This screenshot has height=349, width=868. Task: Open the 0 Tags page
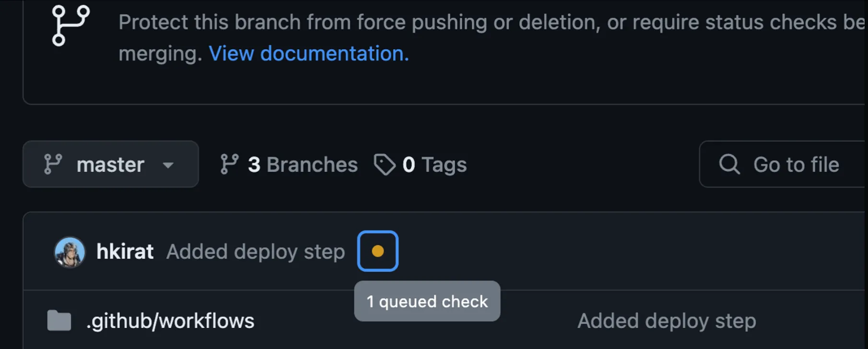tap(434, 164)
